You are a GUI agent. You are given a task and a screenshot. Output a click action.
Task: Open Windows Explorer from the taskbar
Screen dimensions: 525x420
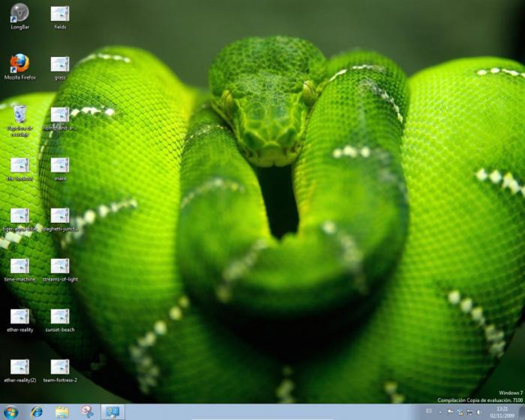62,412
